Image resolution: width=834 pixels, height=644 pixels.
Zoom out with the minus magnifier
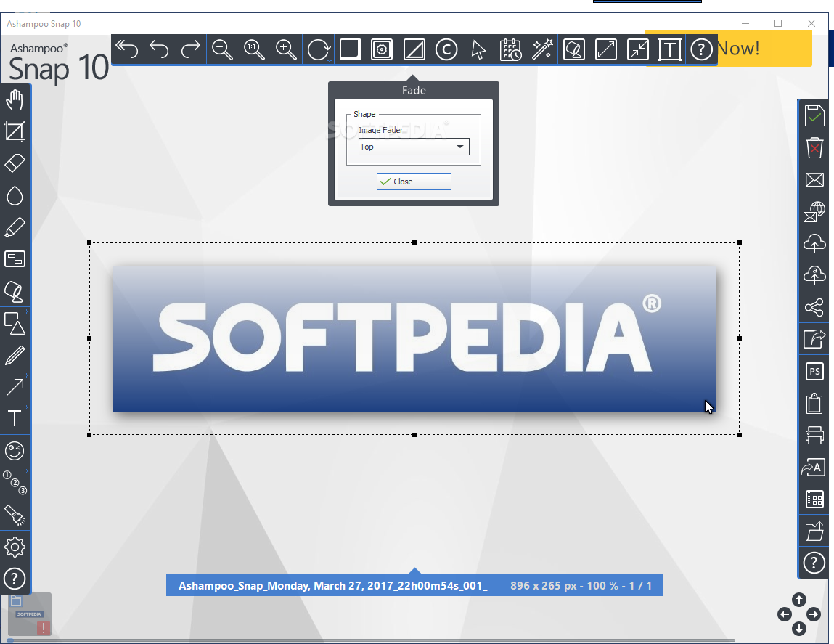click(x=222, y=49)
